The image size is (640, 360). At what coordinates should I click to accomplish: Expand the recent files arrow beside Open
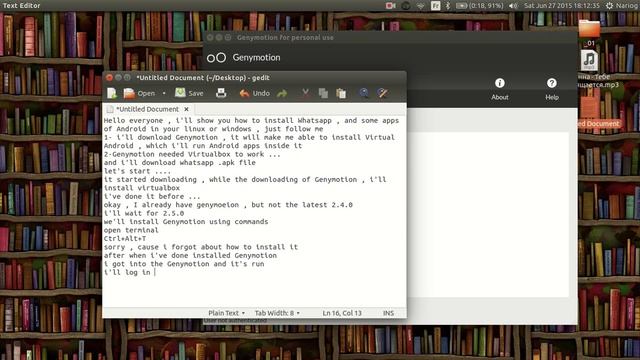click(164, 93)
